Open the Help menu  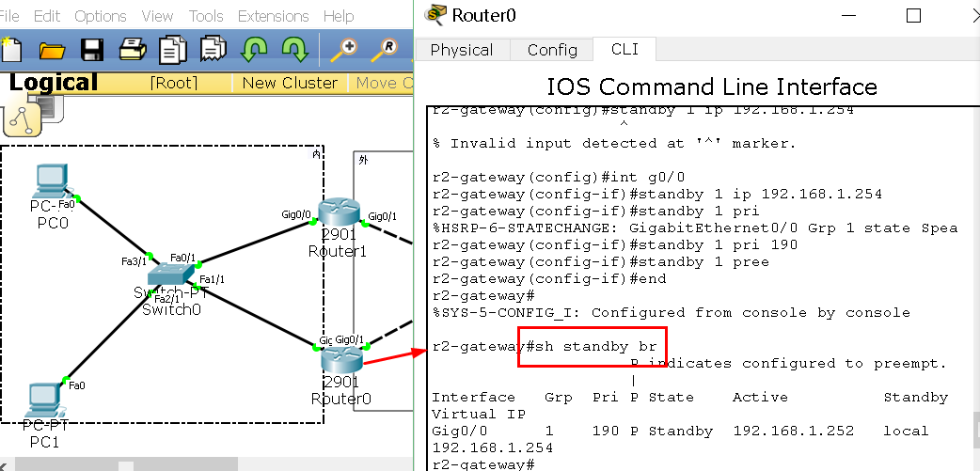pos(339,16)
